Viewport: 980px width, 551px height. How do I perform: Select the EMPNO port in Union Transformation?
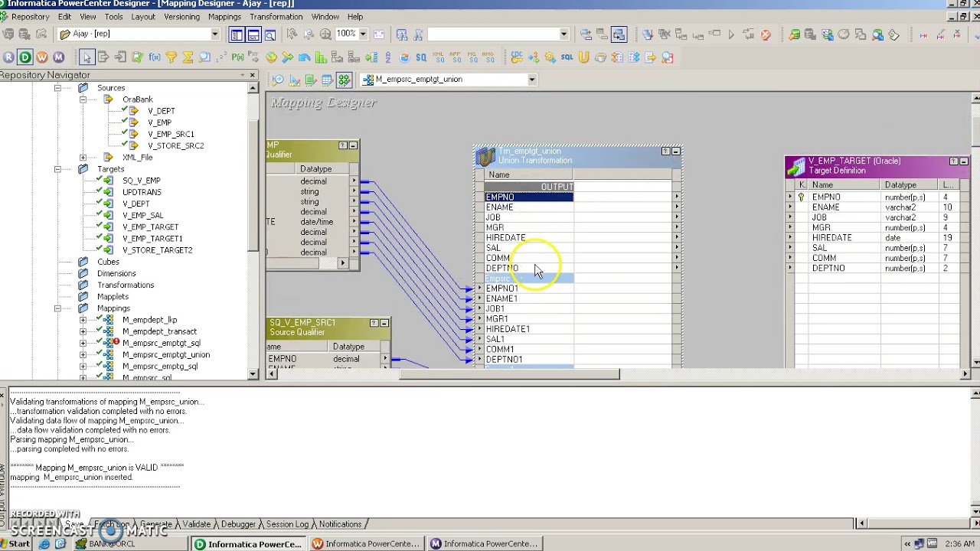click(529, 197)
